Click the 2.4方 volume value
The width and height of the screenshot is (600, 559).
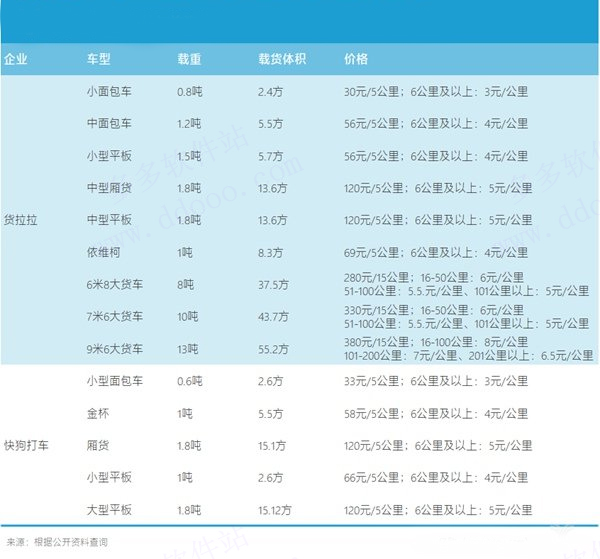pyautogui.click(x=271, y=92)
